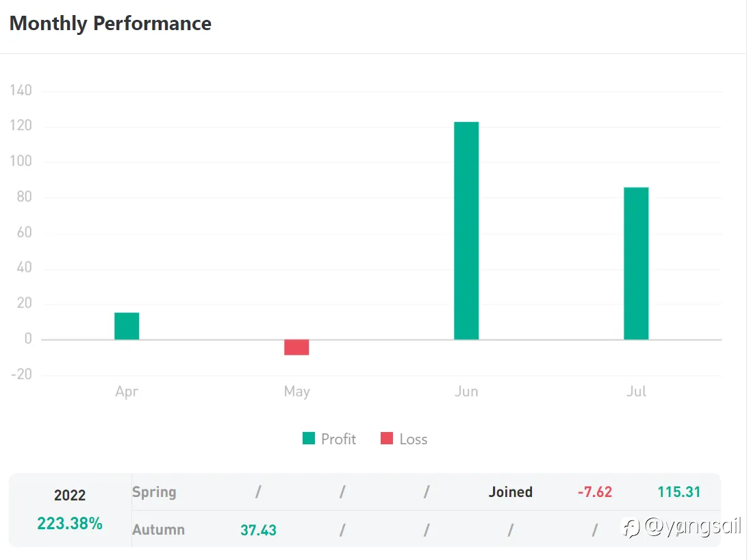Click the Jun x-axis label

466,392
